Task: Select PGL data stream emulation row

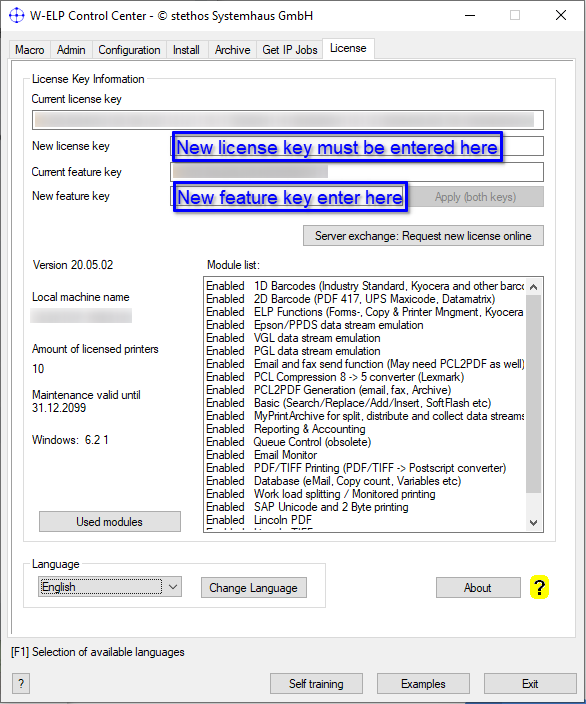Action: point(365,351)
